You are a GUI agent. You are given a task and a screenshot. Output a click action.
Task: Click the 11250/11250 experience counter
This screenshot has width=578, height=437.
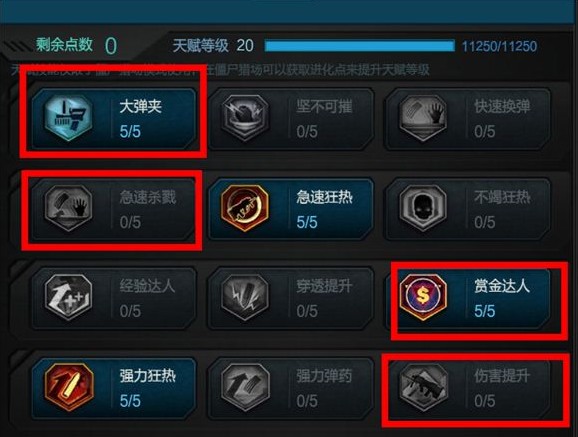[499, 46]
